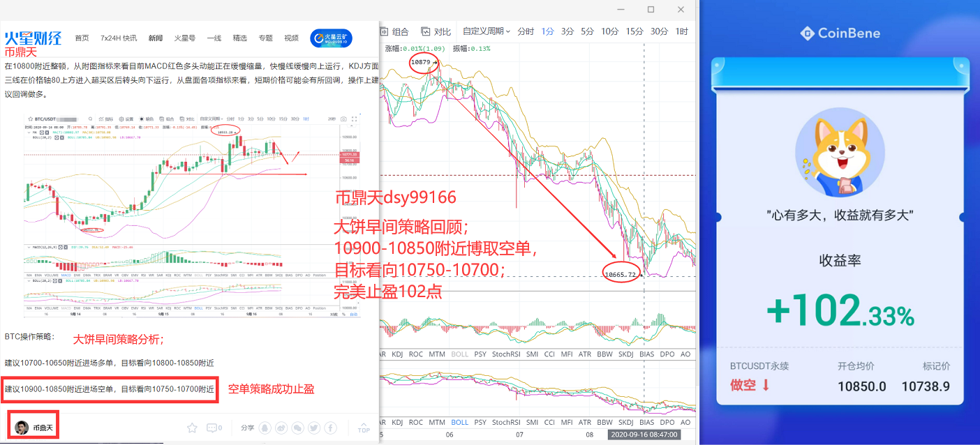Viewport: 980px width, 445px height.
Task: Open the timeframe dropdown on the embedded chart
Action: click(211, 119)
